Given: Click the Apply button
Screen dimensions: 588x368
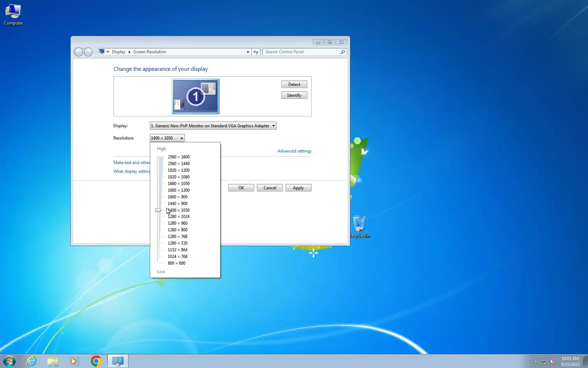Looking at the screenshot, I should [x=299, y=188].
